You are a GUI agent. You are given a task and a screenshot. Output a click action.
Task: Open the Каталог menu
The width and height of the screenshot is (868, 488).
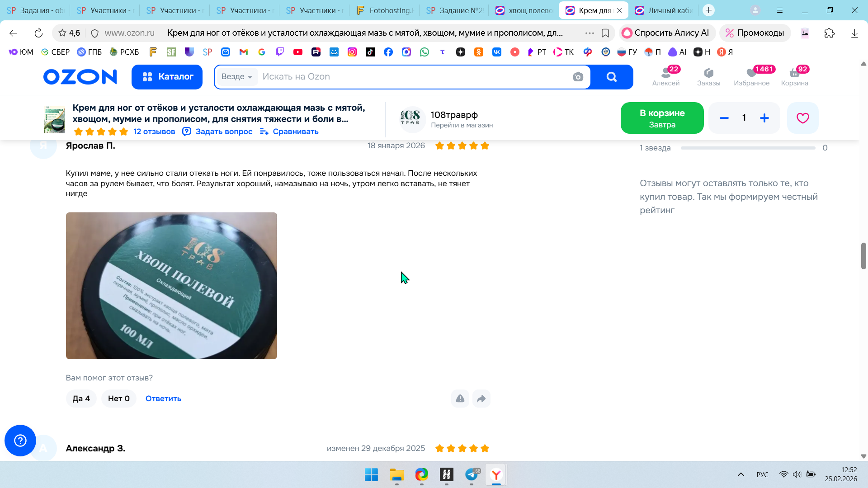167,77
